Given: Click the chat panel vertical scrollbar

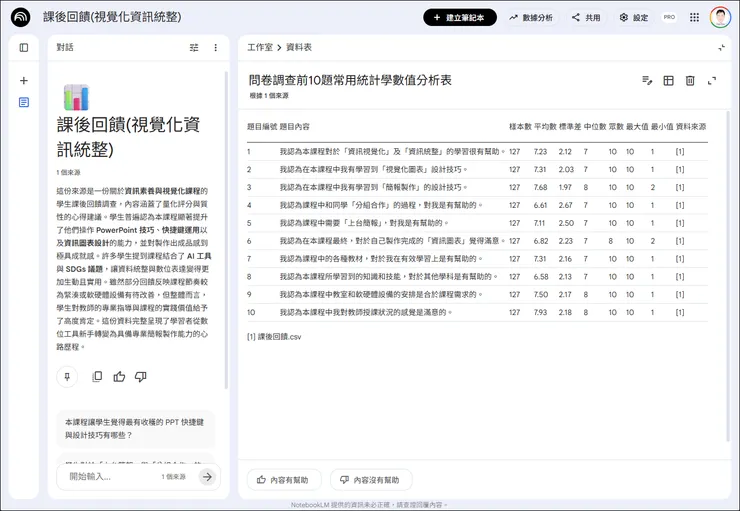Looking at the screenshot, I should pyautogui.click(x=226, y=230).
